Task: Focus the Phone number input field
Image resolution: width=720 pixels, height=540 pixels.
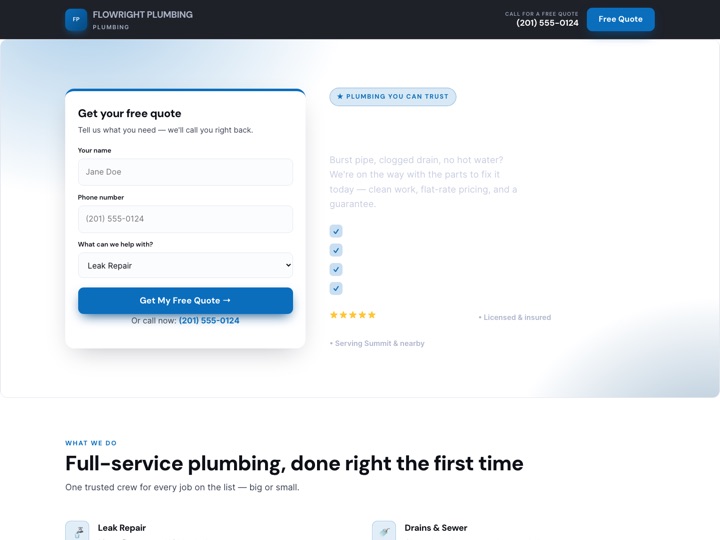Action: click(185, 219)
